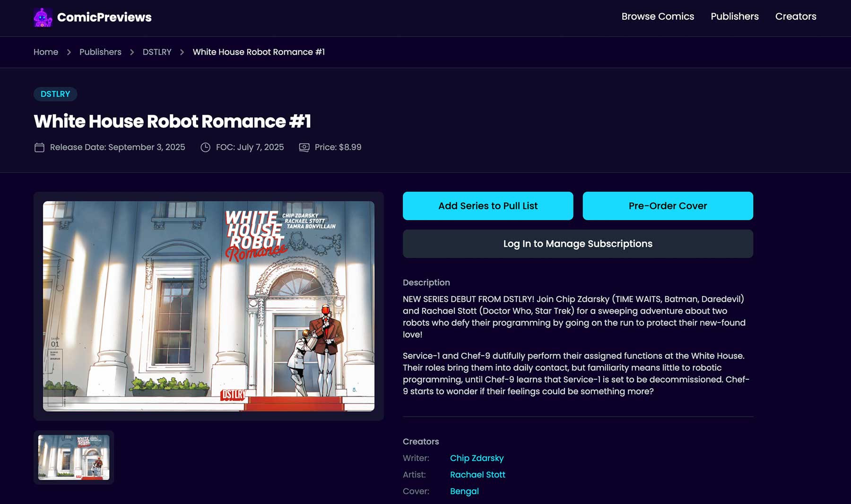Open Publishers from the top navigation
Image resolution: width=851 pixels, height=504 pixels.
tap(734, 16)
